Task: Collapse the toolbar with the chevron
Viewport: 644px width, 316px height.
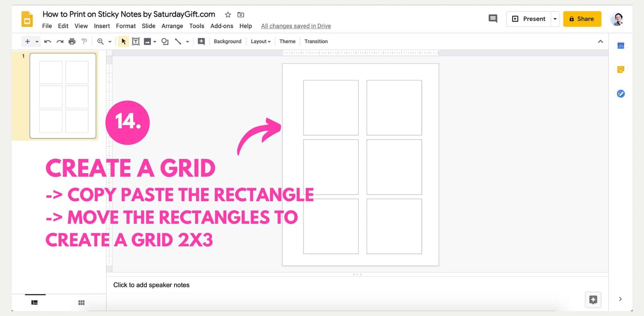Action: pos(600,41)
